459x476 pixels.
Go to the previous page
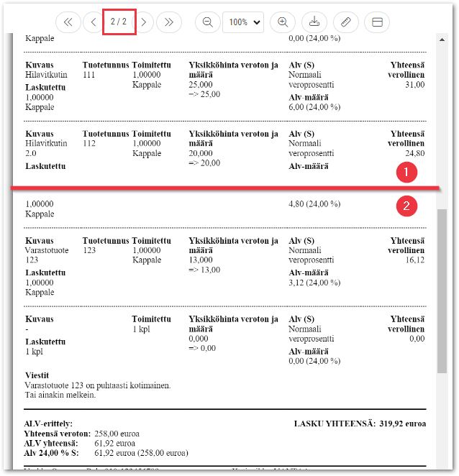[x=94, y=22]
